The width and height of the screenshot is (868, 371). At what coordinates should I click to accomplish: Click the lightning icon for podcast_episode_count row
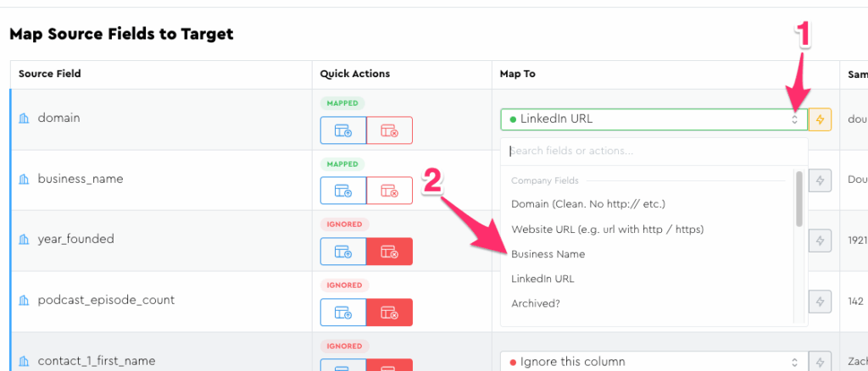tap(820, 302)
